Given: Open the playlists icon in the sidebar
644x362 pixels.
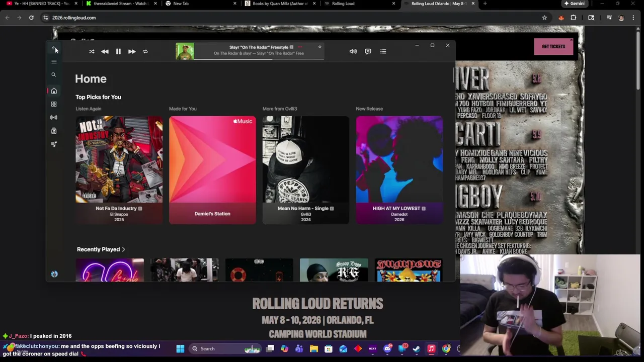Looking at the screenshot, I should (54, 144).
